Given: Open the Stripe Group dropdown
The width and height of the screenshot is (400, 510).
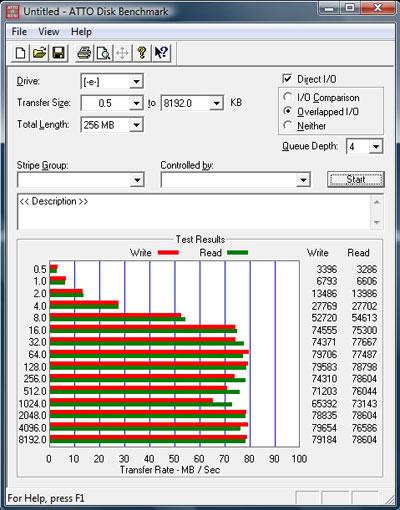Looking at the screenshot, I should coord(137,180).
